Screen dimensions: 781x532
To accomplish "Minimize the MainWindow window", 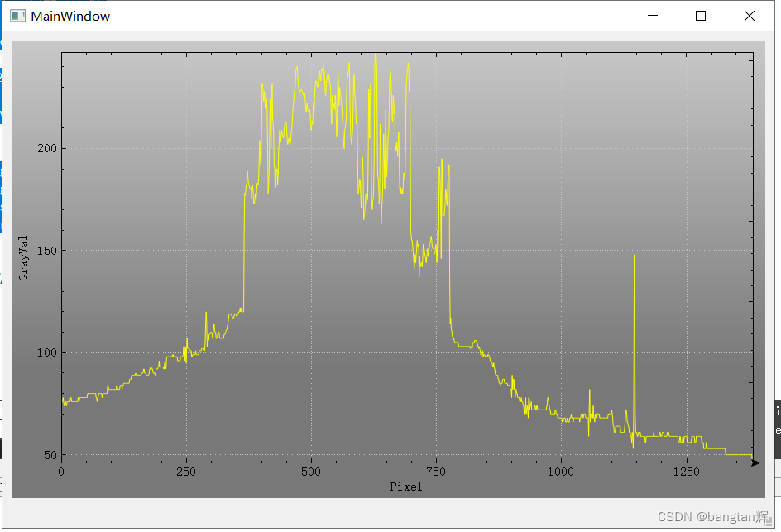I will point(653,16).
